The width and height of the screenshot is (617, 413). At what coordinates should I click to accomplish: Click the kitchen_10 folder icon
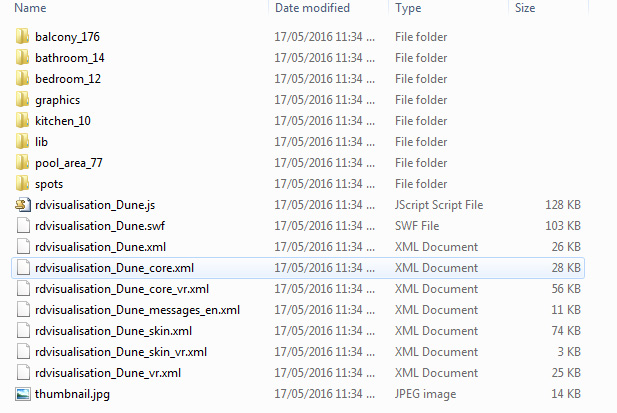coord(22,121)
